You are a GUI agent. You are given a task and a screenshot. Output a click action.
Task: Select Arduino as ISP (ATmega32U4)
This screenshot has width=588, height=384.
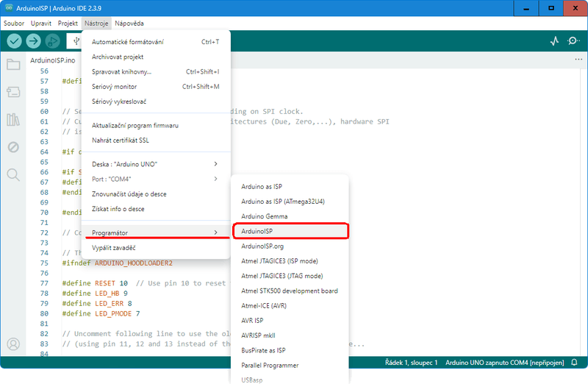point(290,202)
